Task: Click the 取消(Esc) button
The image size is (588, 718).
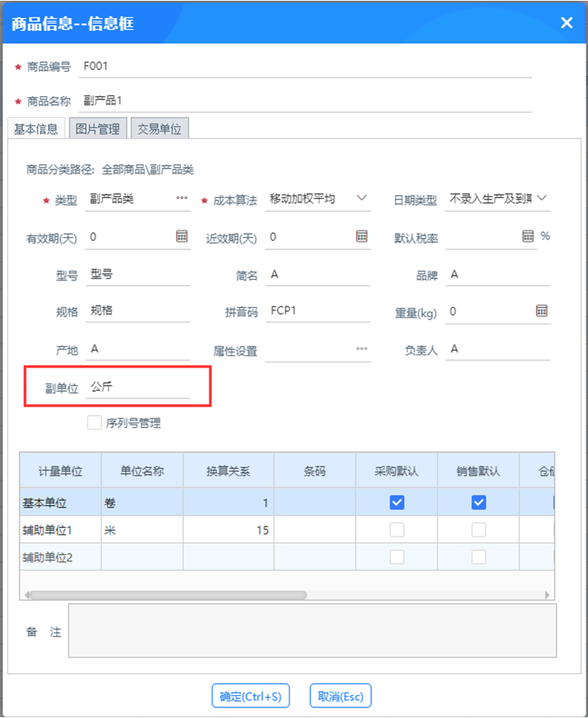Action: pyautogui.click(x=340, y=696)
